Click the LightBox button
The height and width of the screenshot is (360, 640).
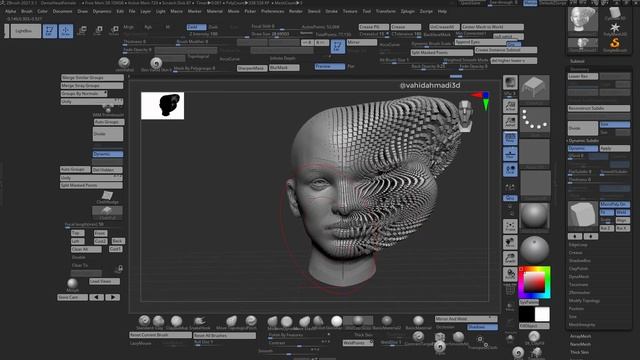click(25, 31)
